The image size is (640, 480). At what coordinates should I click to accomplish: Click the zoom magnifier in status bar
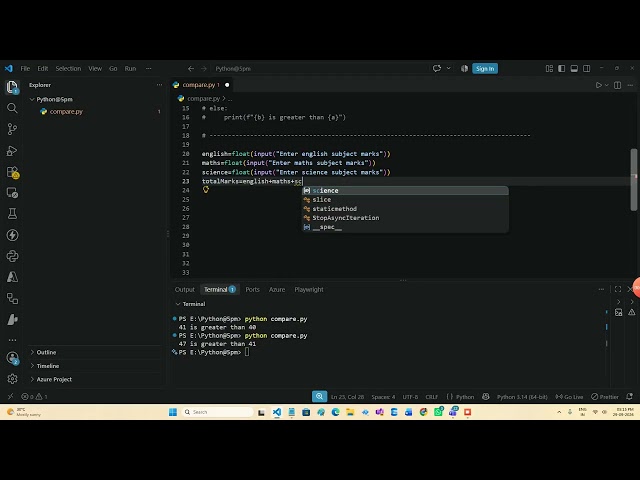[319, 396]
